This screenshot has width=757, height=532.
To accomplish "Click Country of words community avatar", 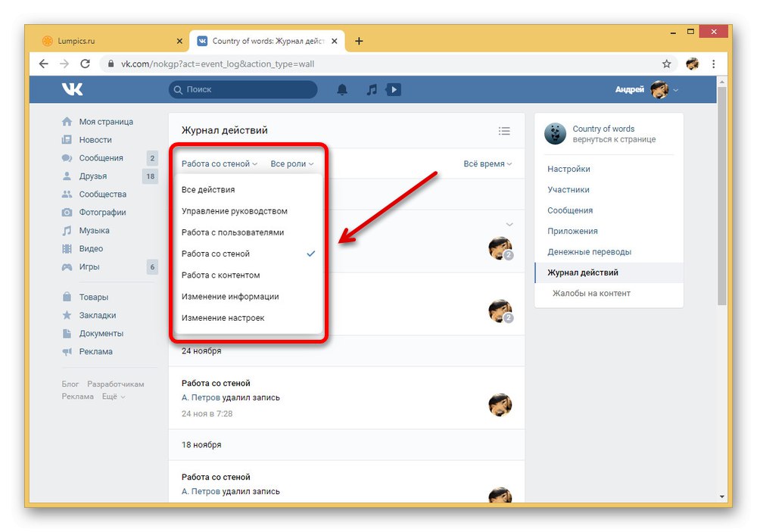I will [555, 134].
